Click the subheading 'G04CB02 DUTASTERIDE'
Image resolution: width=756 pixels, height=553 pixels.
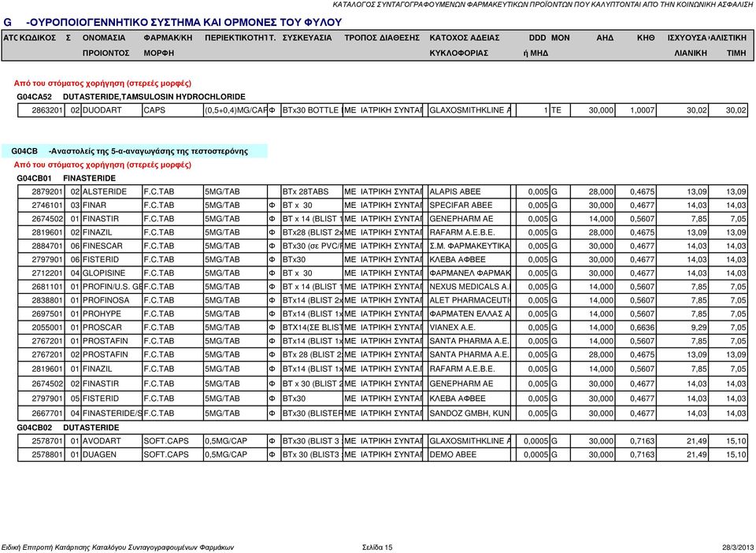68,428
